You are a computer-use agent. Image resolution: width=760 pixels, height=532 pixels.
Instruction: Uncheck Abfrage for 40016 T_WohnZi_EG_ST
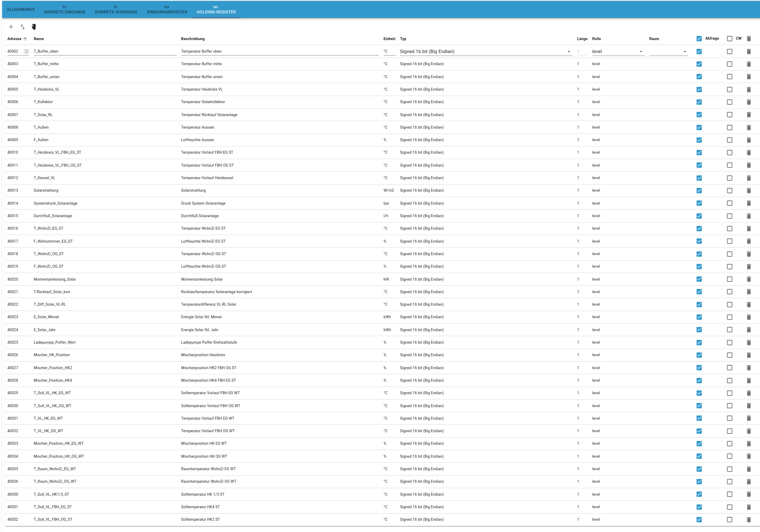699,229
